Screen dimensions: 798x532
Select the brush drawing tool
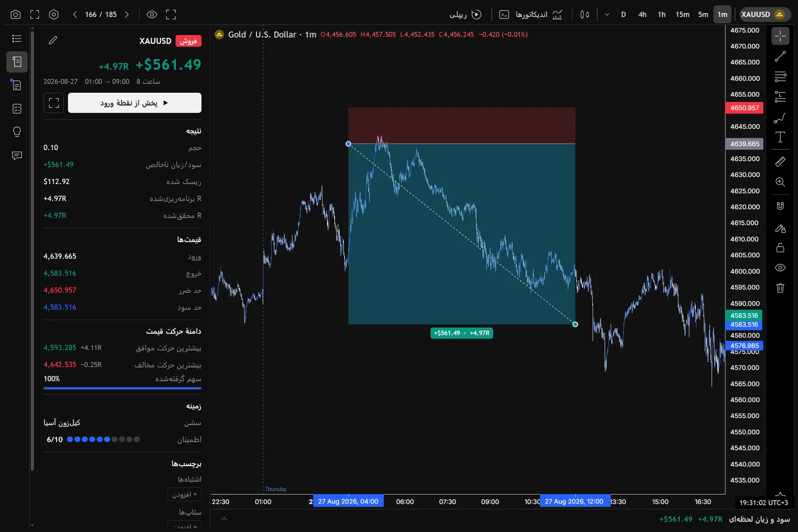pos(781,118)
